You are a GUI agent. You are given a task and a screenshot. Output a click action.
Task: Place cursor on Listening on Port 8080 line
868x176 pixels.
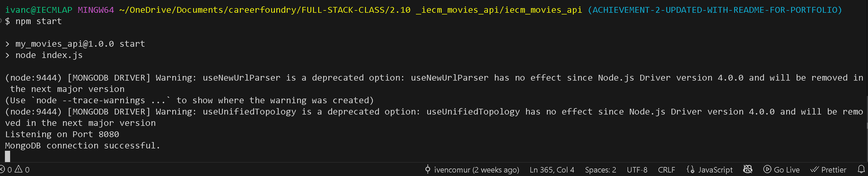pyautogui.click(x=62, y=134)
